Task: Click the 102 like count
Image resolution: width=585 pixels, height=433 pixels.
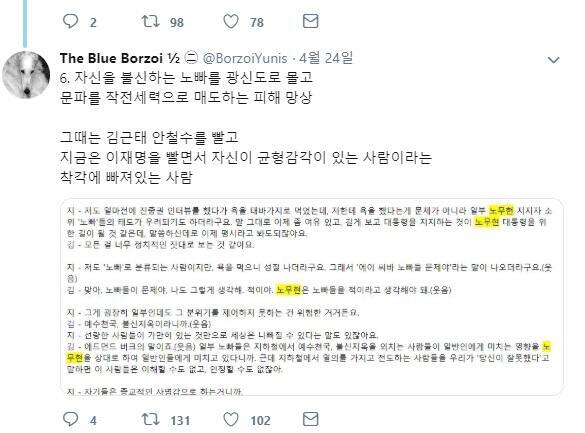Action: pyautogui.click(x=260, y=421)
